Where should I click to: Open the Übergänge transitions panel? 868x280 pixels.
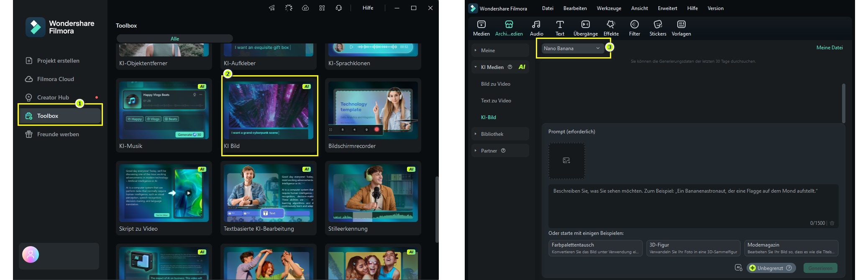pos(585,28)
